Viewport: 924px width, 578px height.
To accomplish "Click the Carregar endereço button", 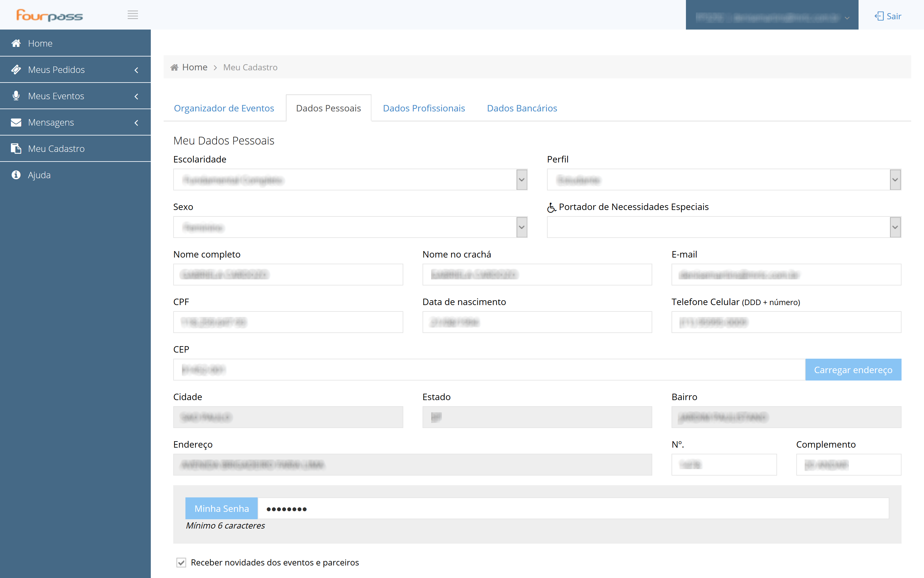I will coord(853,370).
